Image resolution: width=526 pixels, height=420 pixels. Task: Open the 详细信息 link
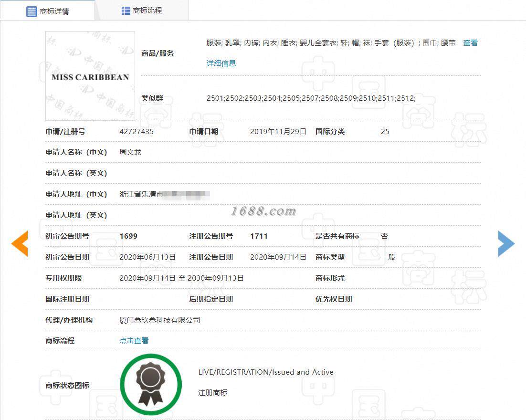[x=221, y=63]
